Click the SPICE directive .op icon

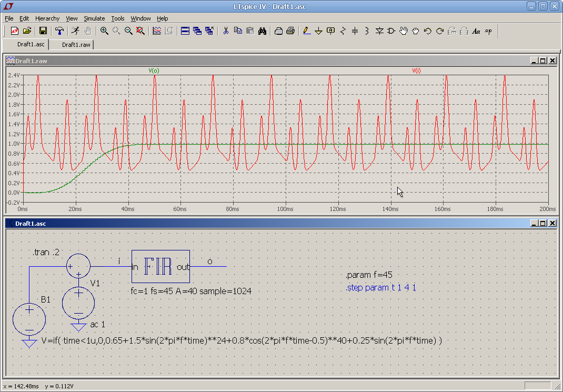(x=489, y=31)
